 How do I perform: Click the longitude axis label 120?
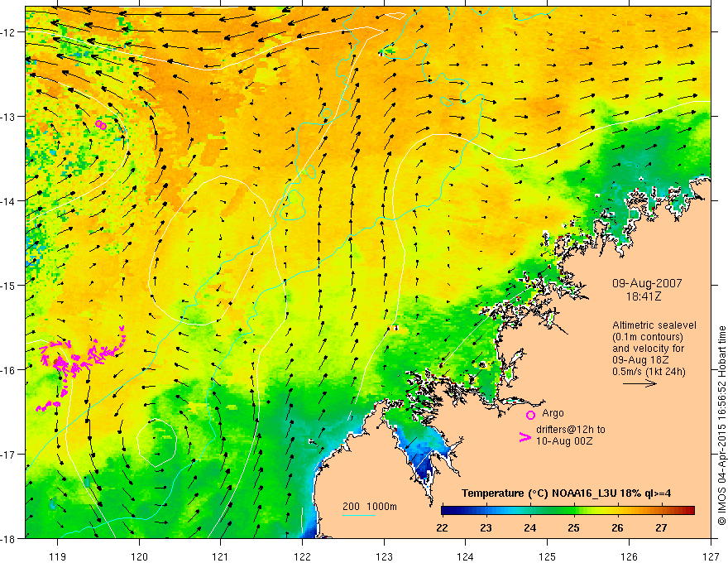coord(139,556)
